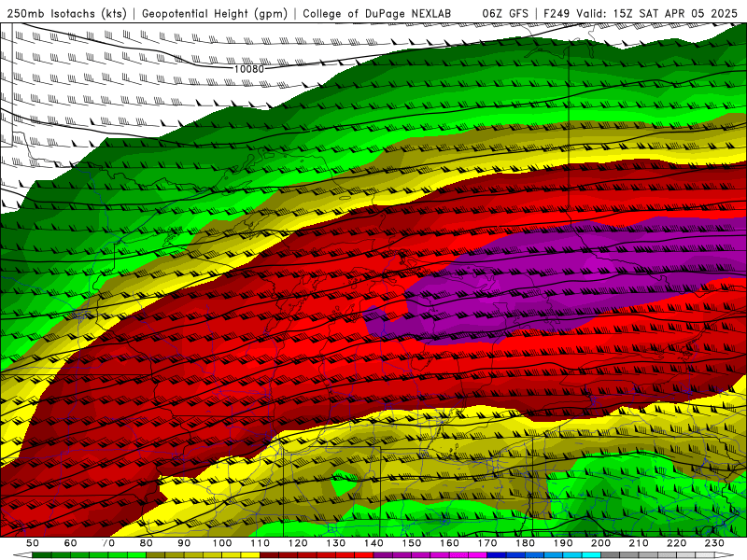Click the '60' color scale label
This screenshot has height=560, width=747.
(x=70, y=543)
